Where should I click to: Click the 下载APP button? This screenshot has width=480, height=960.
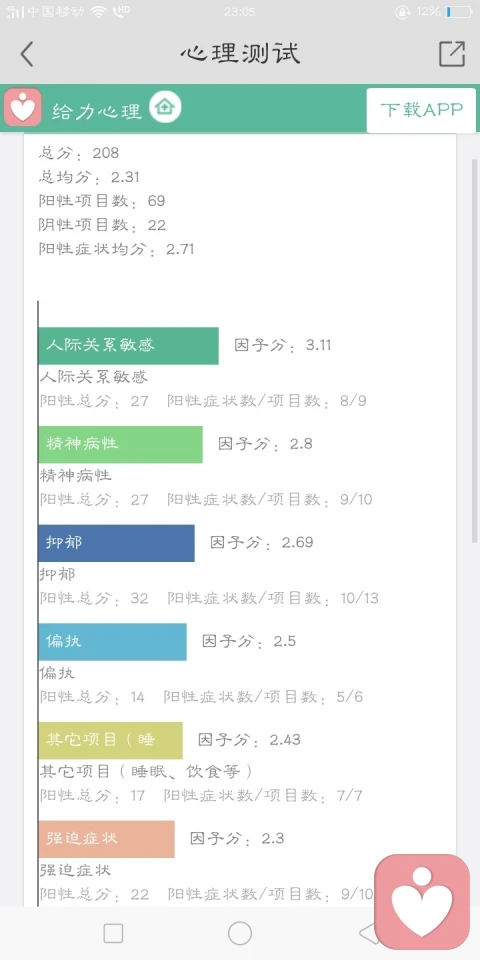[x=421, y=110]
